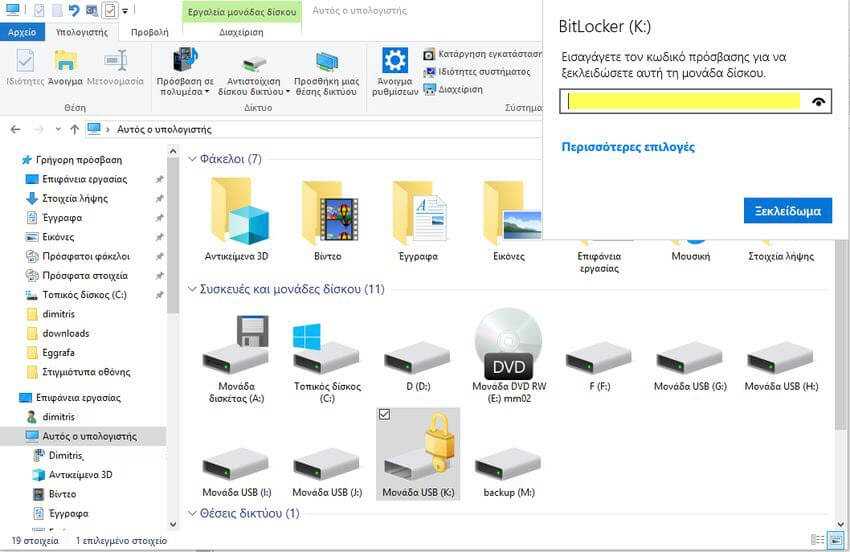Go back using the navigation arrow
The image size is (850, 552).
click(x=16, y=129)
